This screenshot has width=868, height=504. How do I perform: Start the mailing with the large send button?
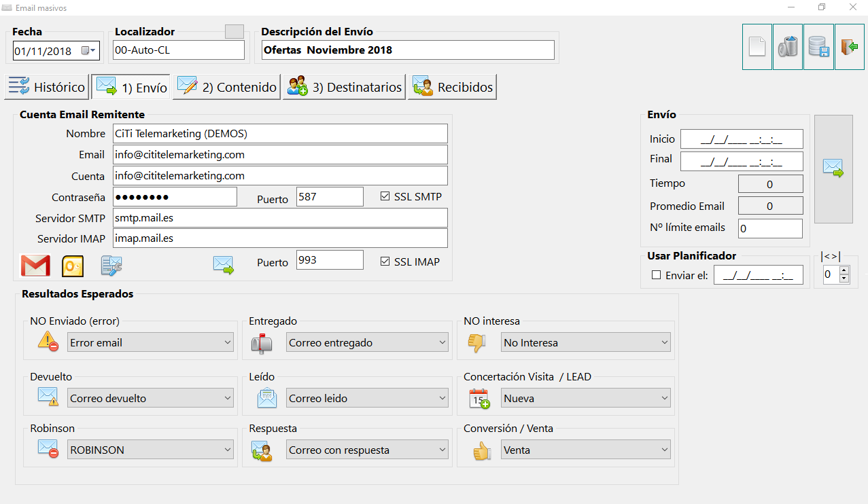pos(833,168)
